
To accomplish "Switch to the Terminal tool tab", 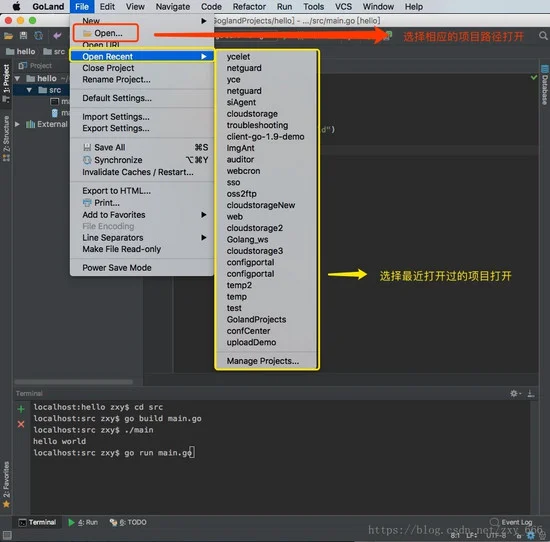I will click(x=38, y=522).
